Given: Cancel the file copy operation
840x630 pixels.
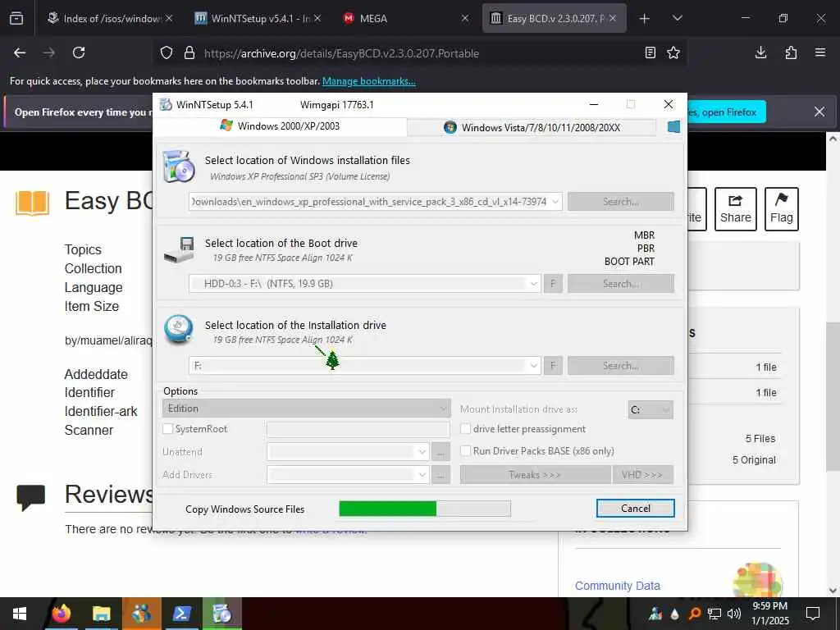Looking at the screenshot, I should pyautogui.click(x=636, y=509).
